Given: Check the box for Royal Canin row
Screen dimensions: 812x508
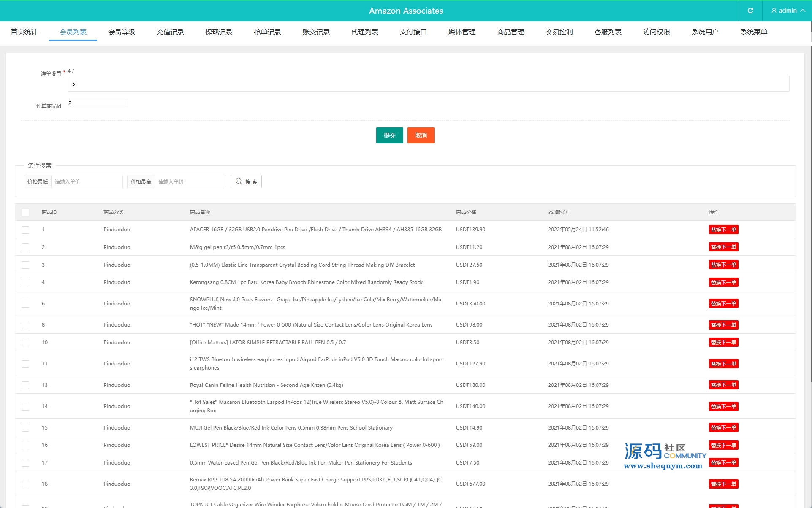Looking at the screenshot, I should [25, 385].
